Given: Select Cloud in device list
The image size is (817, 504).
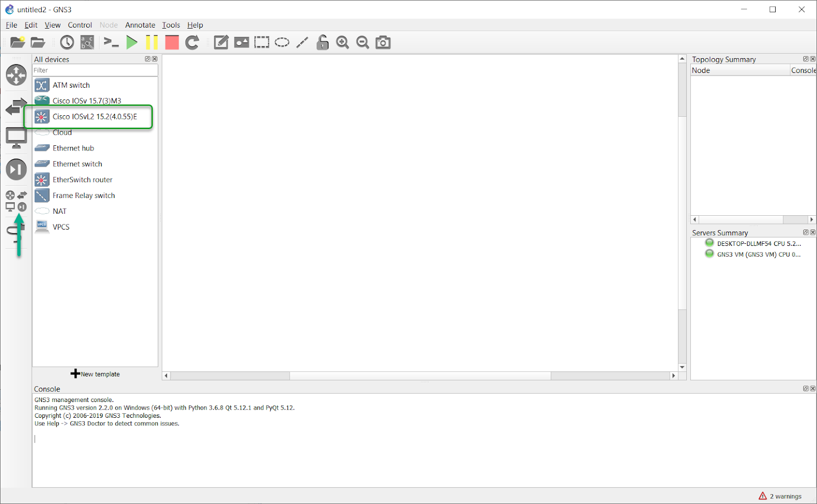Looking at the screenshot, I should point(95,133).
